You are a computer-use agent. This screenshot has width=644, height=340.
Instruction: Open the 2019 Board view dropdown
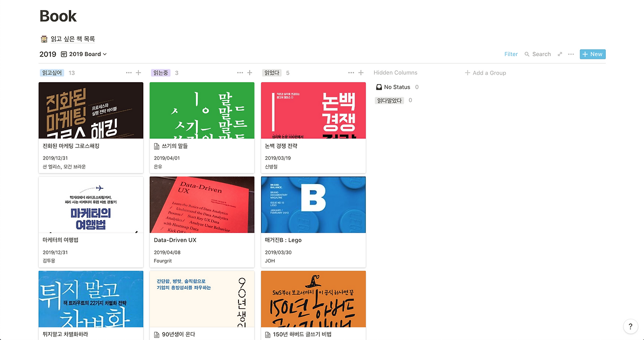pos(84,54)
